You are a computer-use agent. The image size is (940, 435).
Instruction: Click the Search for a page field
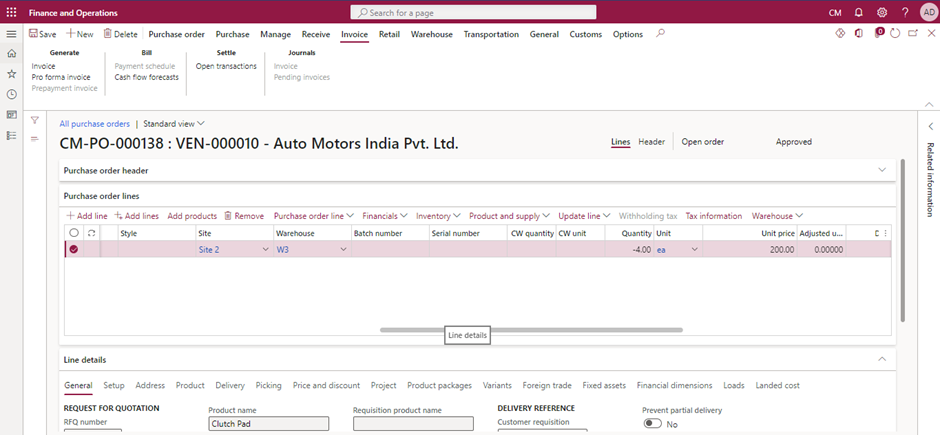coord(474,13)
